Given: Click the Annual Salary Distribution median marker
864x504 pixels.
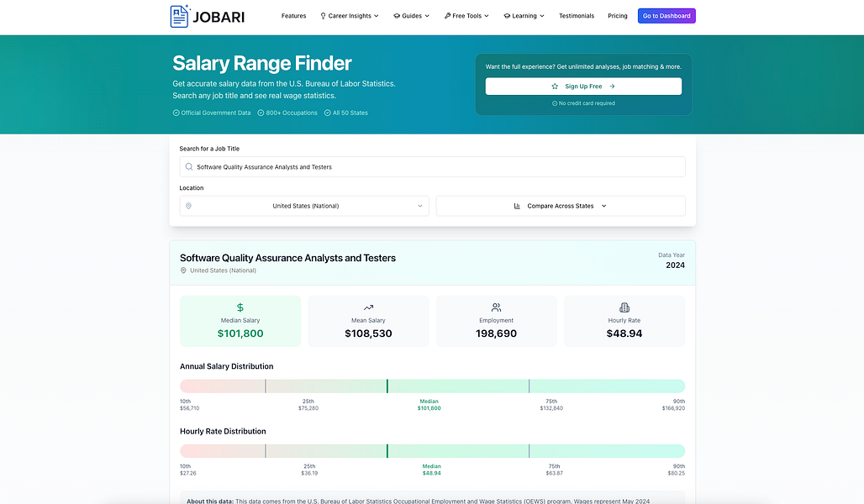Looking at the screenshot, I should point(387,386).
